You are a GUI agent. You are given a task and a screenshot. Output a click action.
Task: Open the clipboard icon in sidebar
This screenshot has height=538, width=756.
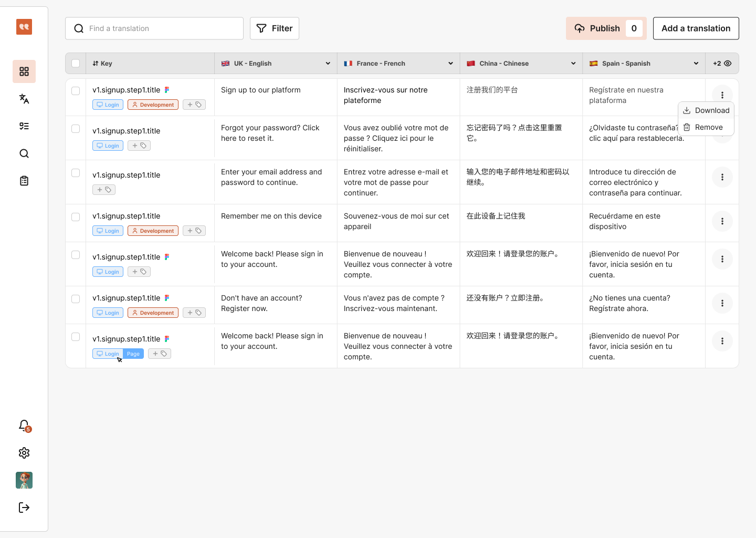[24, 181]
